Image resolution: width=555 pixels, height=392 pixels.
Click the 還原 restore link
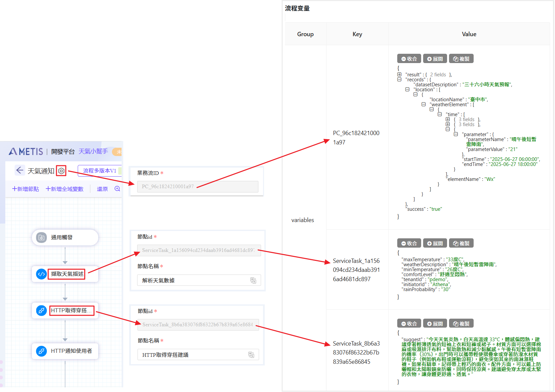coord(102,189)
